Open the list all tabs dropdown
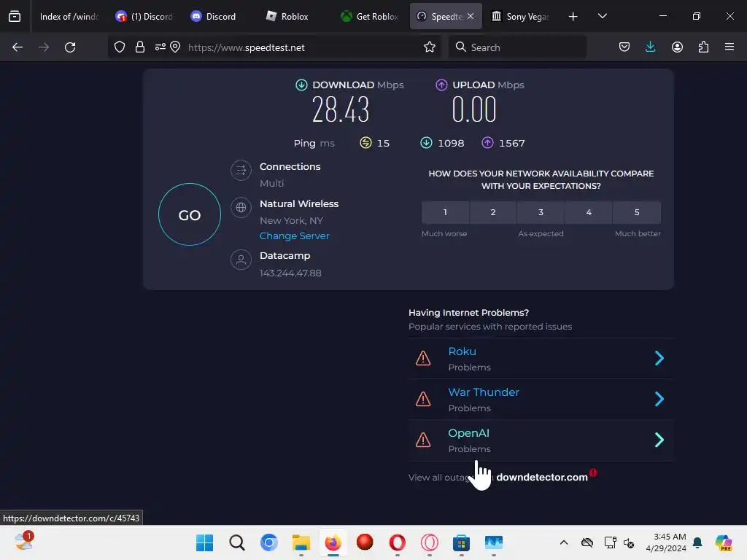 pos(602,16)
